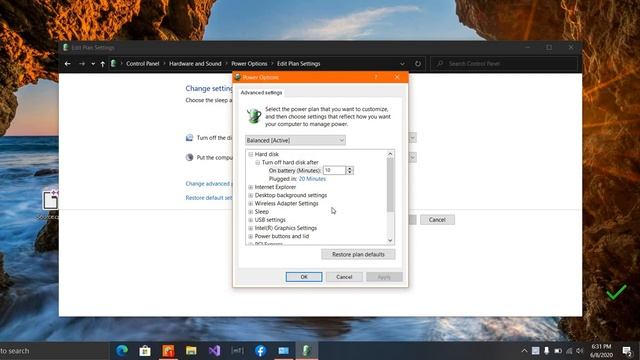Open the Balanced [Active] plan dropdown
Viewport: 640px width, 360px height.
coord(295,140)
